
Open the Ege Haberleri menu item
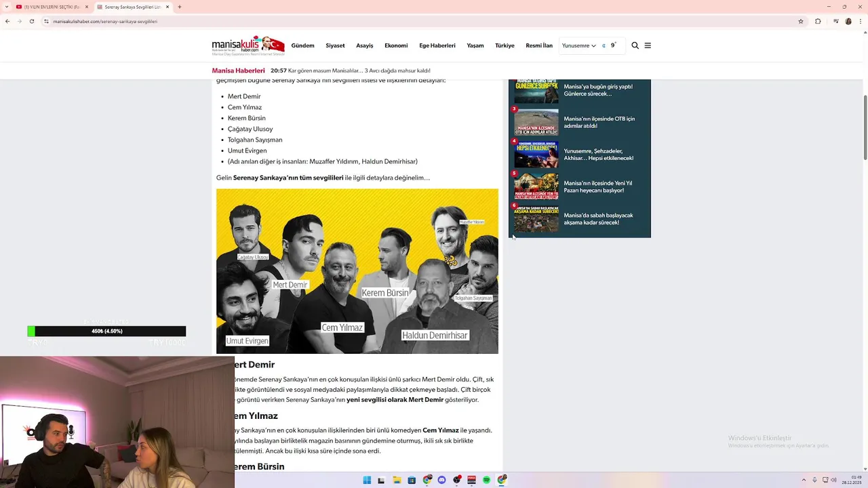437,45
